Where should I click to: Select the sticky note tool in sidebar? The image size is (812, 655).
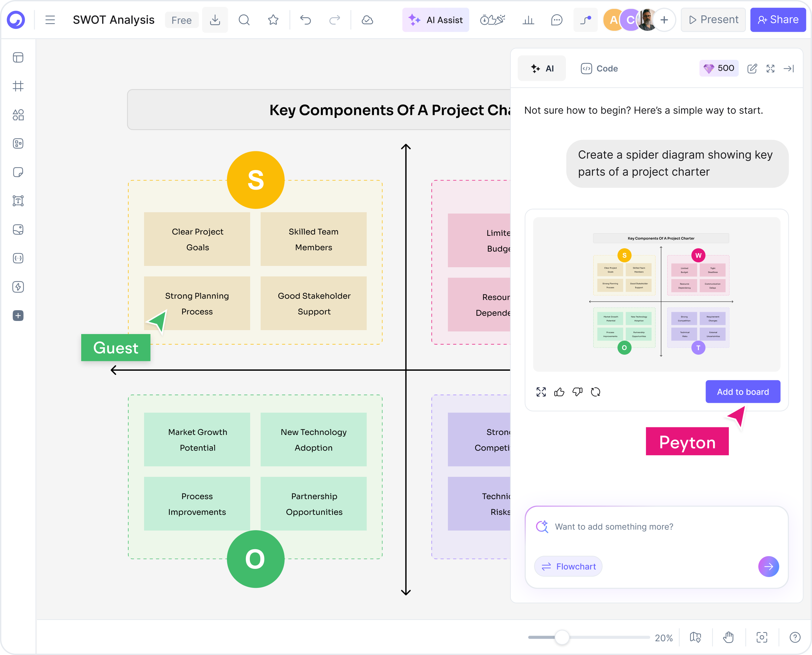pos(18,172)
